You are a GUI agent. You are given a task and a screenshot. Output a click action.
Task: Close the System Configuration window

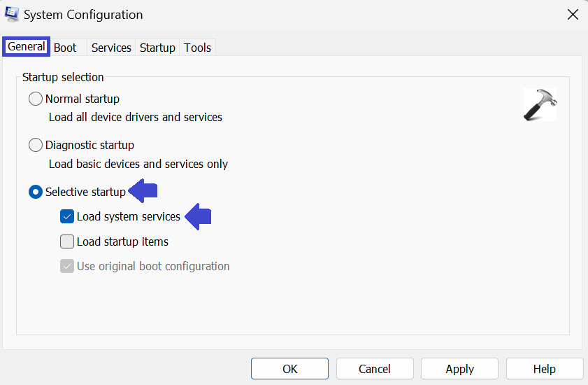tap(572, 14)
